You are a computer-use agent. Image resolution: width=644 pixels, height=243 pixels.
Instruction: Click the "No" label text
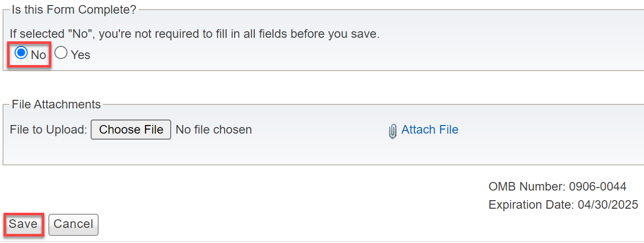click(38, 55)
